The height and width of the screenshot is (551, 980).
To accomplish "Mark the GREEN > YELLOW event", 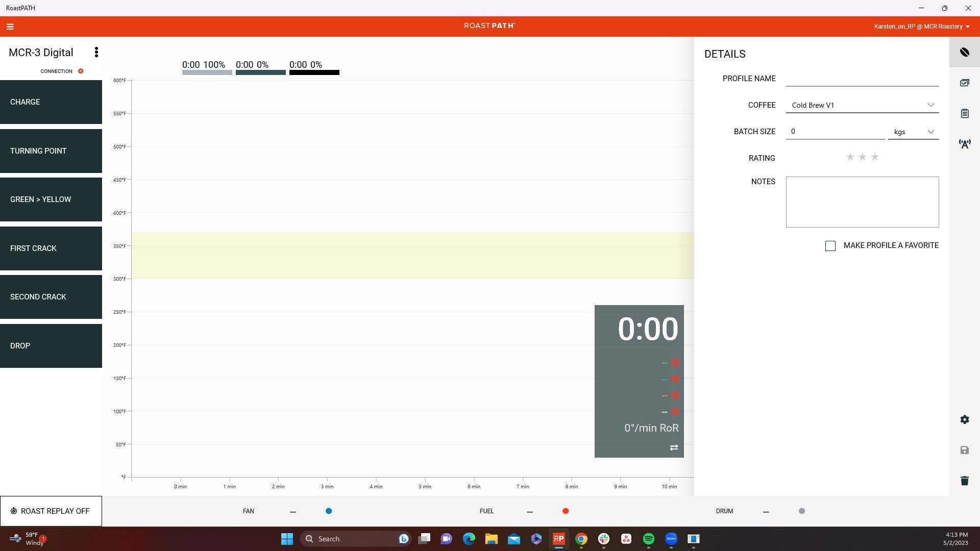I will (x=51, y=199).
